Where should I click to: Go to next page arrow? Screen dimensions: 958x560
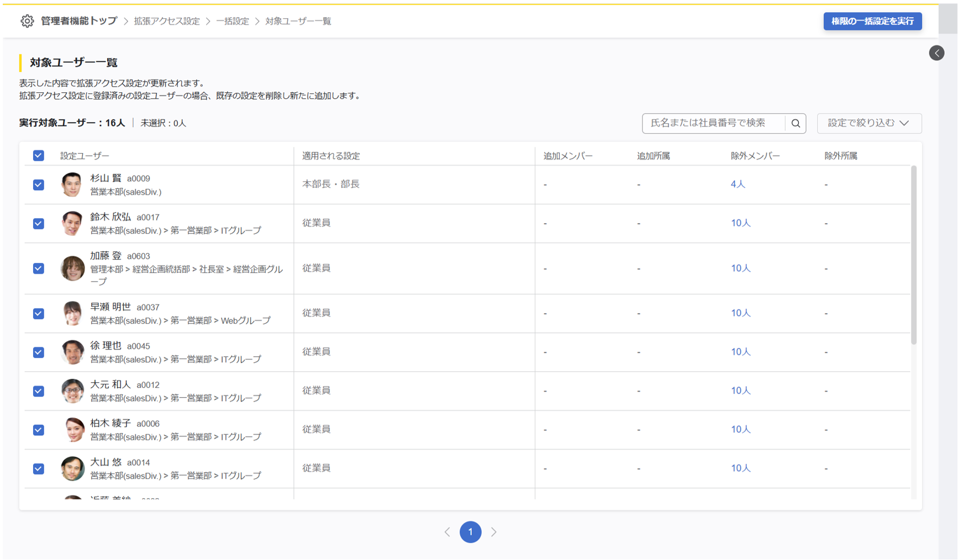pyautogui.click(x=494, y=532)
